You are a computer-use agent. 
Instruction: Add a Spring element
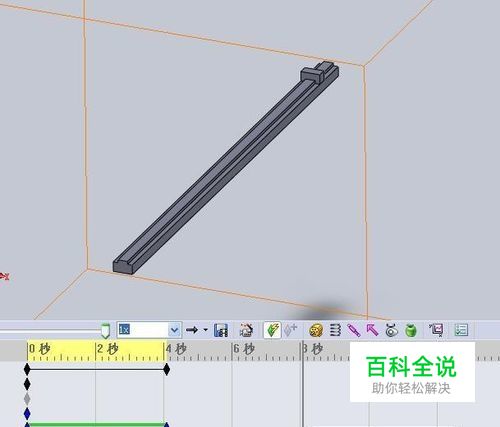coord(335,330)
